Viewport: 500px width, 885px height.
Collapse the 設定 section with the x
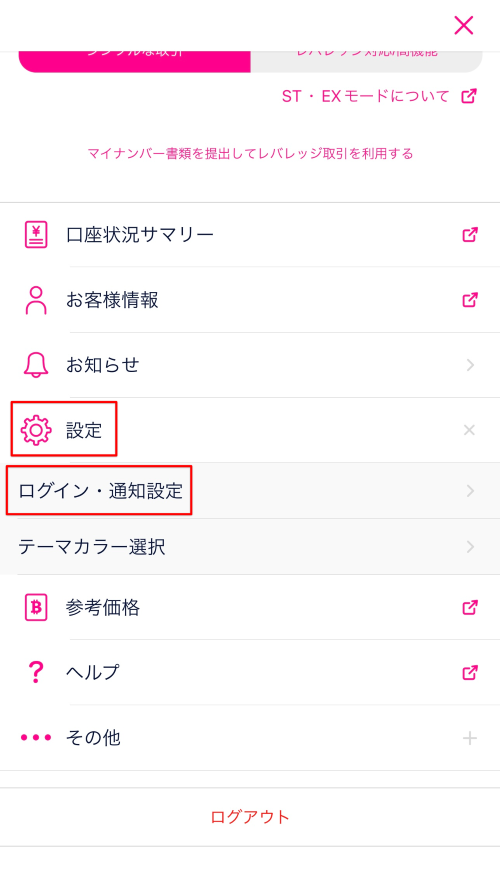(469, 430)
